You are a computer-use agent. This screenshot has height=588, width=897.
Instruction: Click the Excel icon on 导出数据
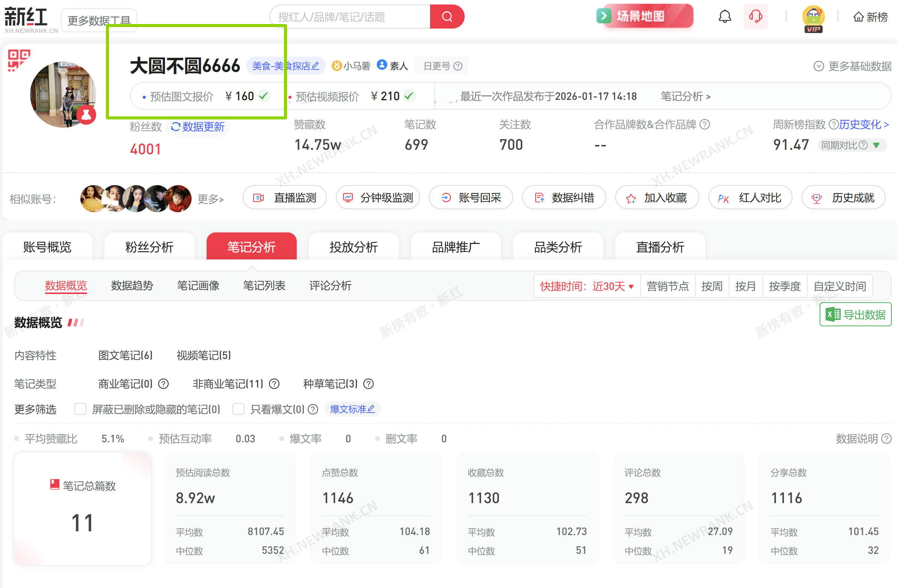tap(832, 314)
